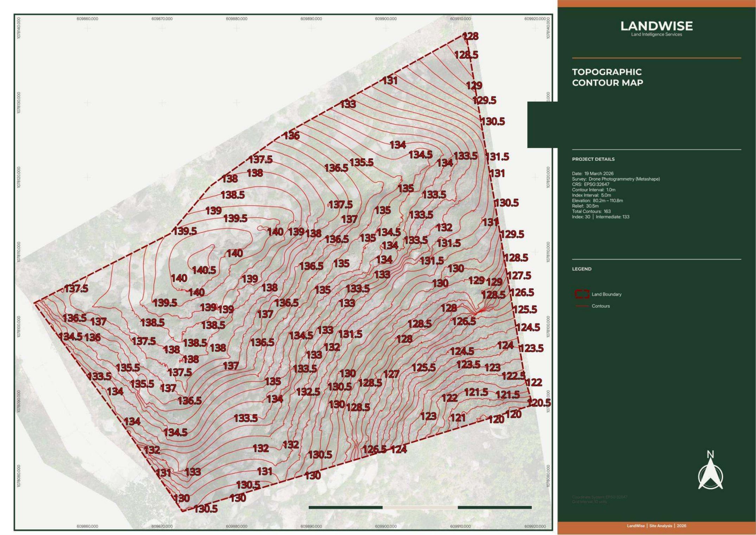Click the 609860.000 easting label on top axis

tap(87, 19)
